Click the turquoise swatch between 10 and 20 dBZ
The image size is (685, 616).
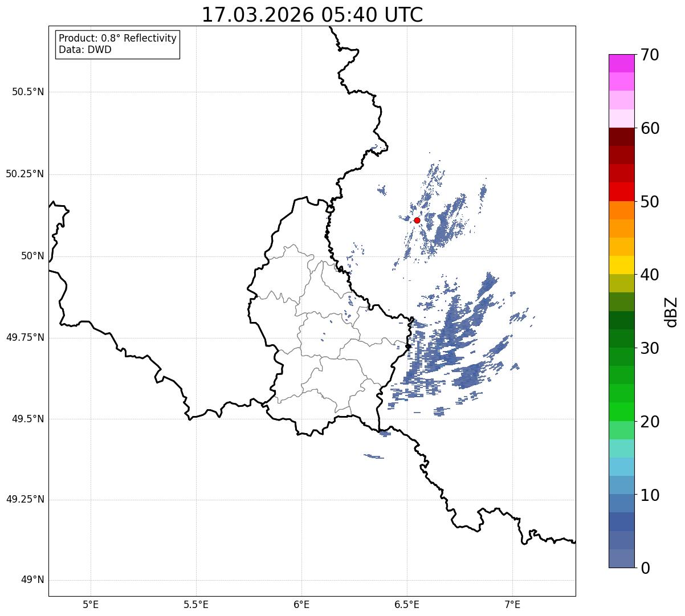621,448
